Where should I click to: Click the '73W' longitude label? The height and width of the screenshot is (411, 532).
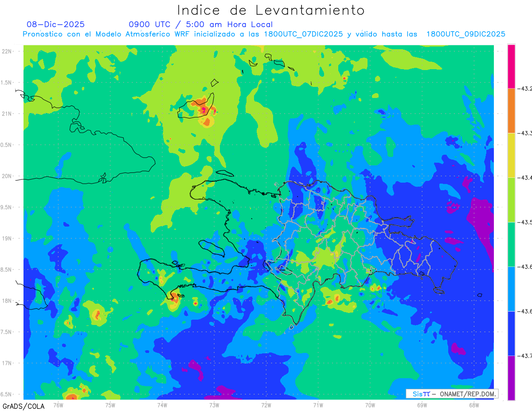pyautogui.click(x=214, y=405)
